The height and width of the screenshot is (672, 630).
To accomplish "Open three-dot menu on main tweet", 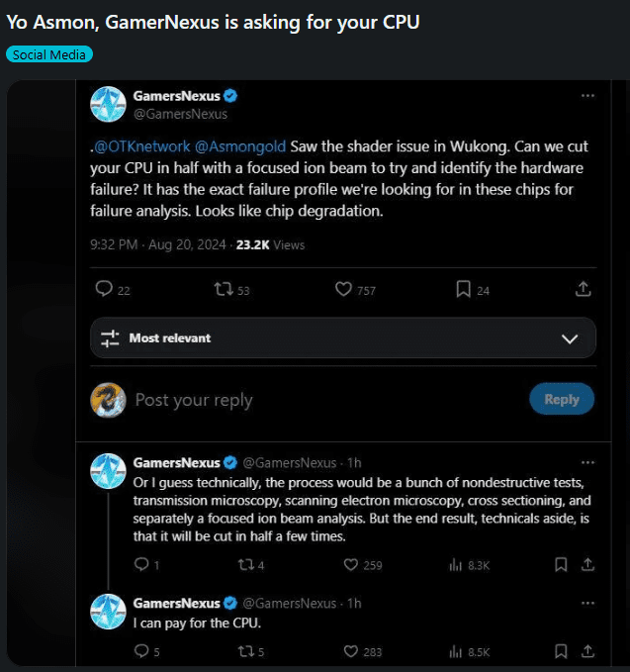I will (587, 96).
